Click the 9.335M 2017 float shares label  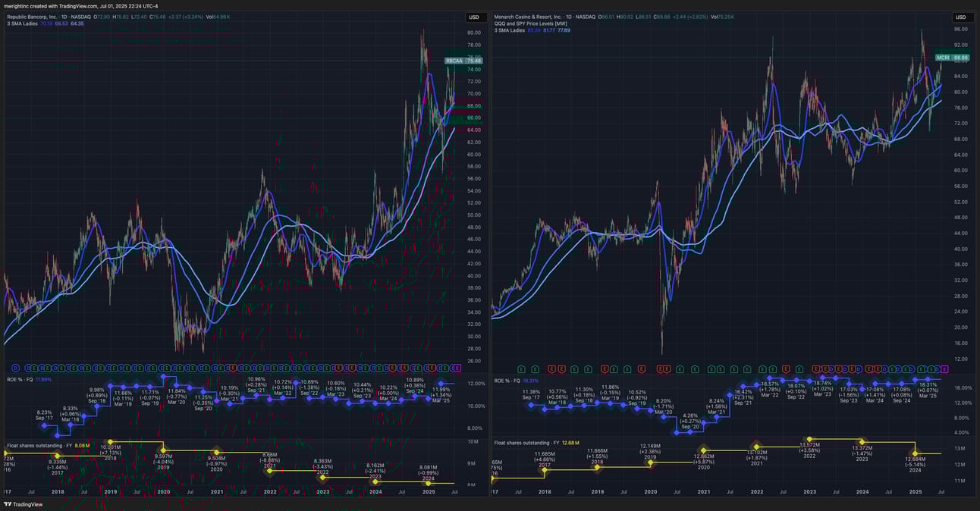(58, 467)
